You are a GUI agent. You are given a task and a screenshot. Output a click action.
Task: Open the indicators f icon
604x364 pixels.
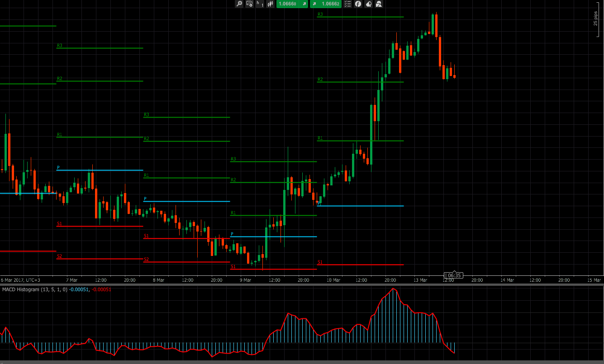pyautogui.click(x=358, y=4)
